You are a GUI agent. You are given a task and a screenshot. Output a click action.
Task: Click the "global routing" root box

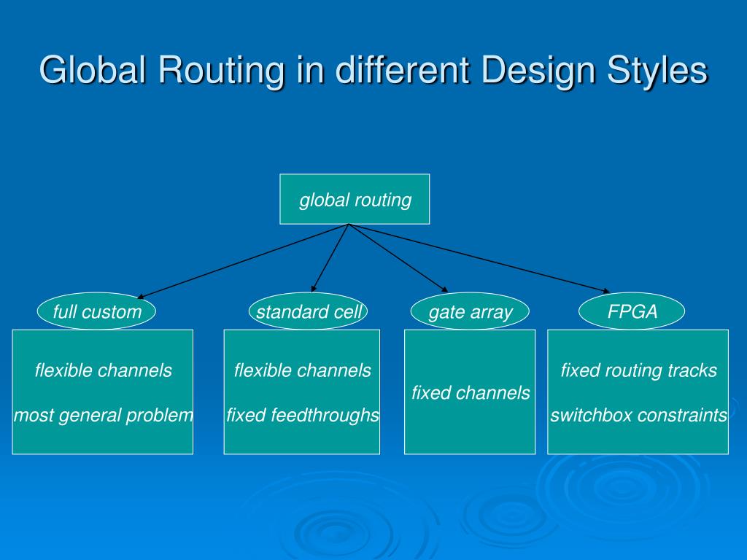coord(355,199)
